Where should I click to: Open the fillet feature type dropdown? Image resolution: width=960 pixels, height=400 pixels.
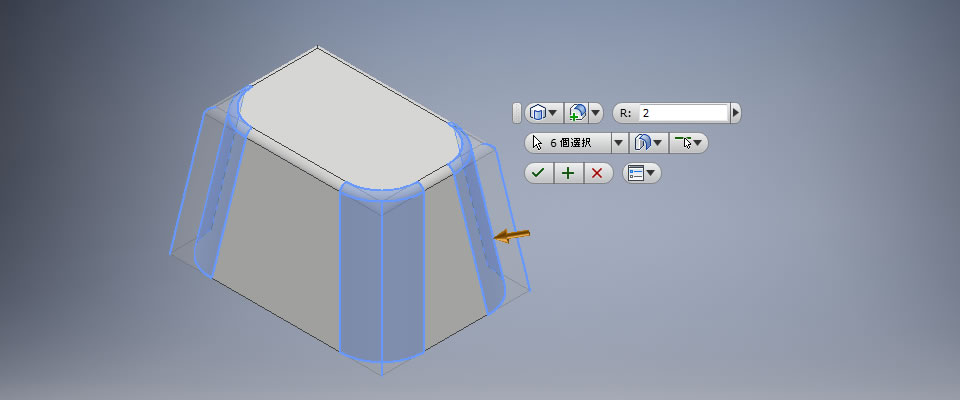(544, 113)
